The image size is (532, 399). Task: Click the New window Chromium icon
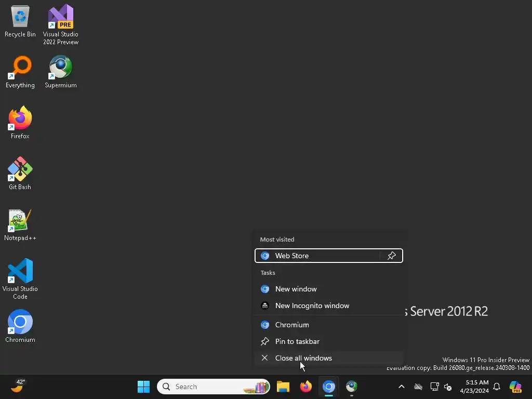point(265,289)
